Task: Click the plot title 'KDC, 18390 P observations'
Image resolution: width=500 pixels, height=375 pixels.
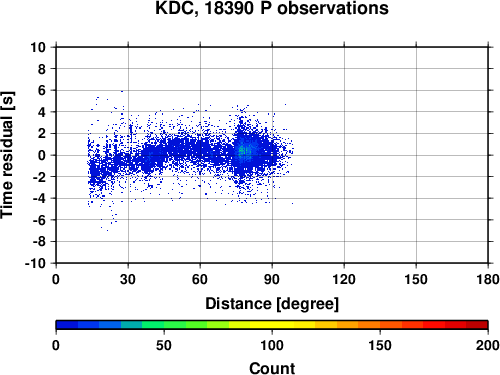Action: 272,8
